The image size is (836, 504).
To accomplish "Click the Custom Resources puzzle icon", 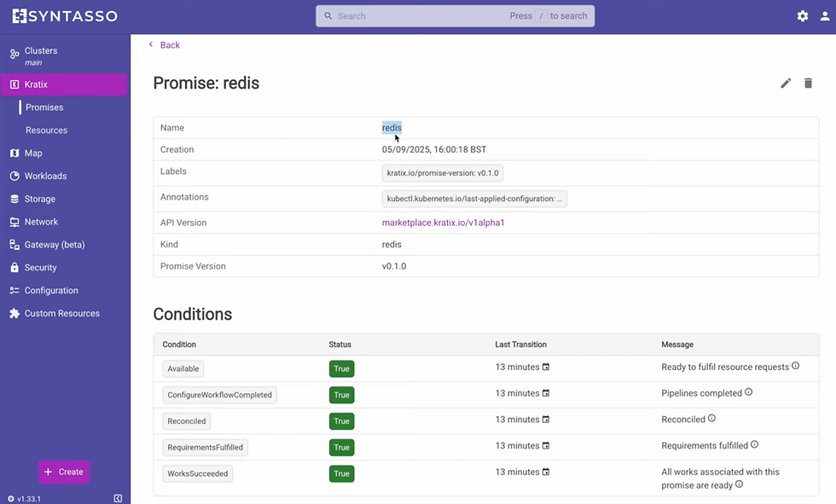I will click(x=15, y=313).
